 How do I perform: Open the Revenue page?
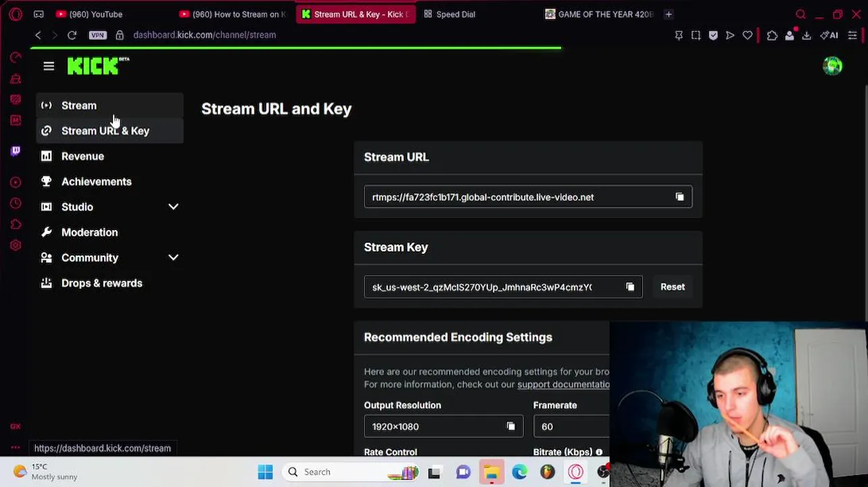tap(110, 156)
